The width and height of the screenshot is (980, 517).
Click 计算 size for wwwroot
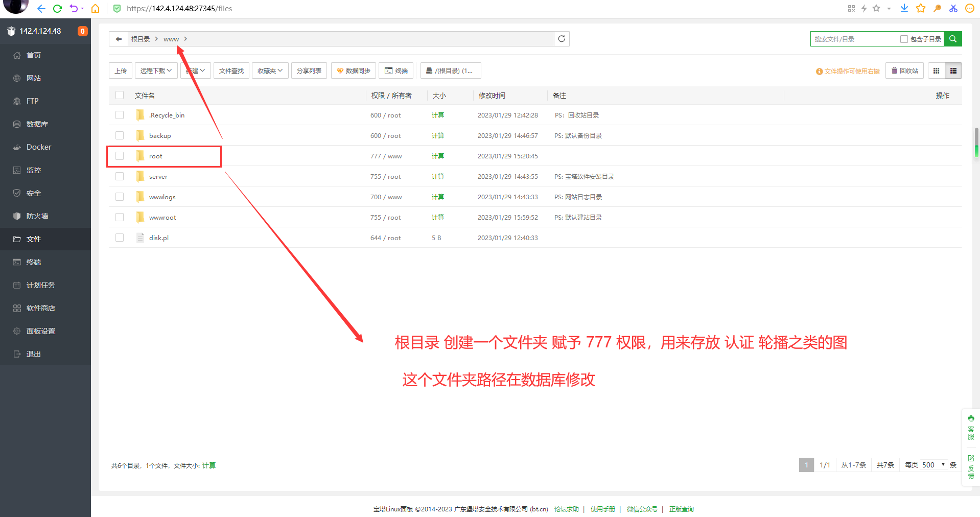click(438, 217)
